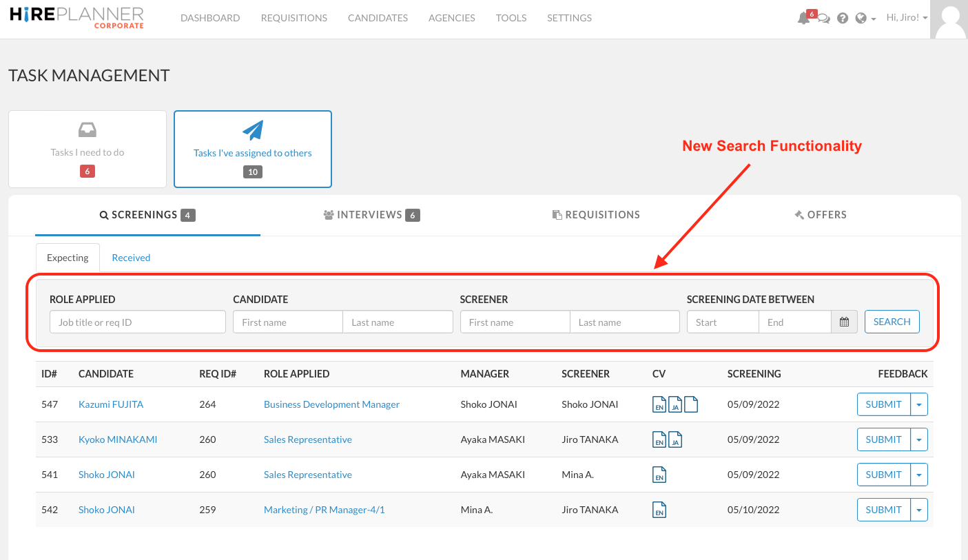Open Shoko JONAI's EN CV on row 542
The height and width of the screenshot is (560, 968).
click(x=659, y=509)
